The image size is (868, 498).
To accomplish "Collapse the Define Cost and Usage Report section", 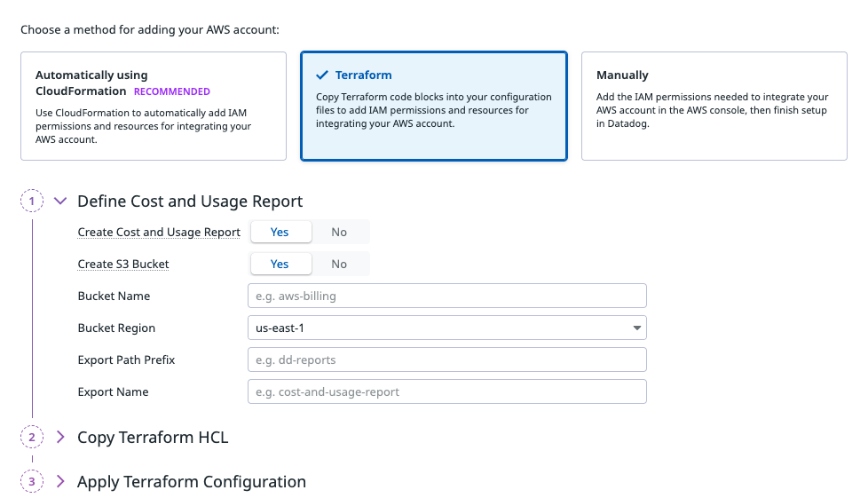I will [x=60, y=202].
